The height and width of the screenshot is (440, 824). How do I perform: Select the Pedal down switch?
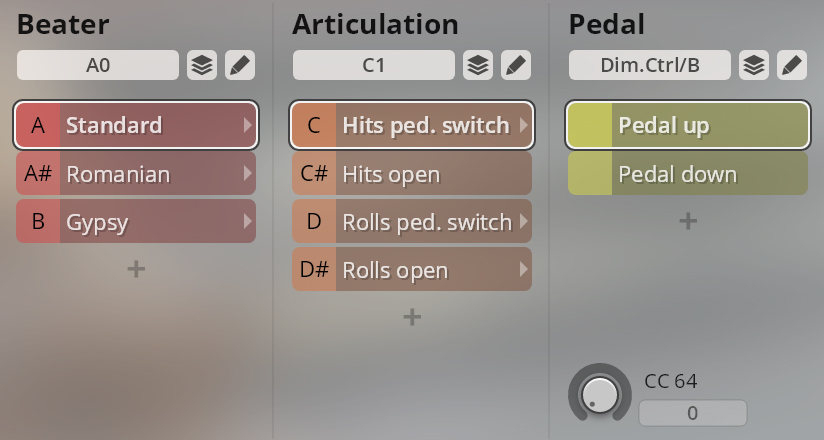688,173
